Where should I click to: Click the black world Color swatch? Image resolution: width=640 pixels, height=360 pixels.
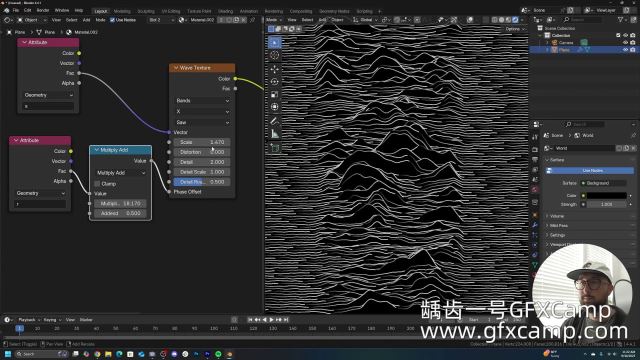[x=607, y=196]
